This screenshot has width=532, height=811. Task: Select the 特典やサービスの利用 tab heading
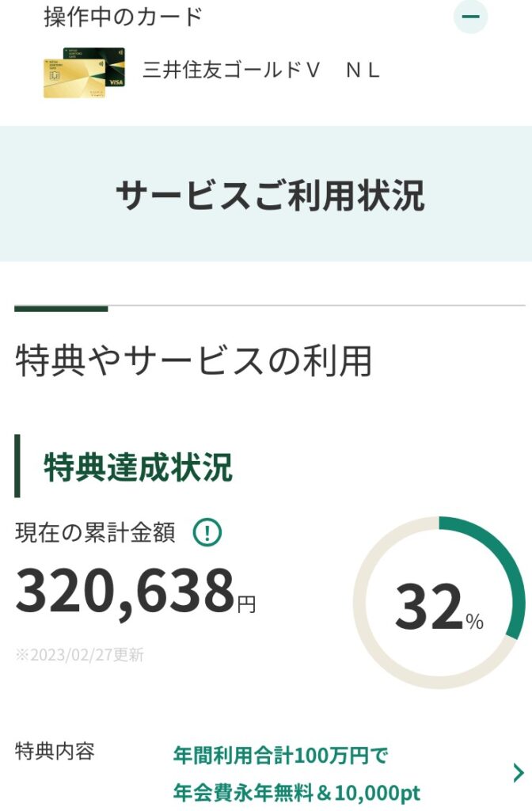(193, 360)
